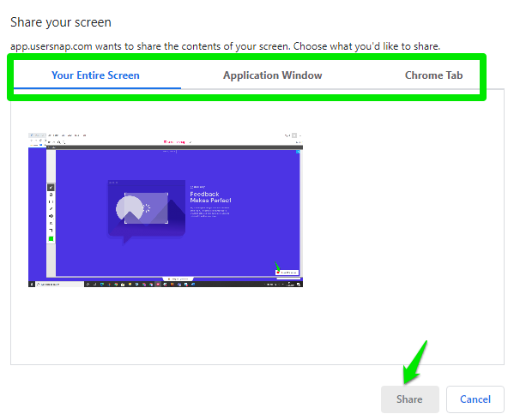Screen dimensions: 514x420
Task: Click the small green arrow inside preview
Action: pyautogui.click(x=277, y=267)
